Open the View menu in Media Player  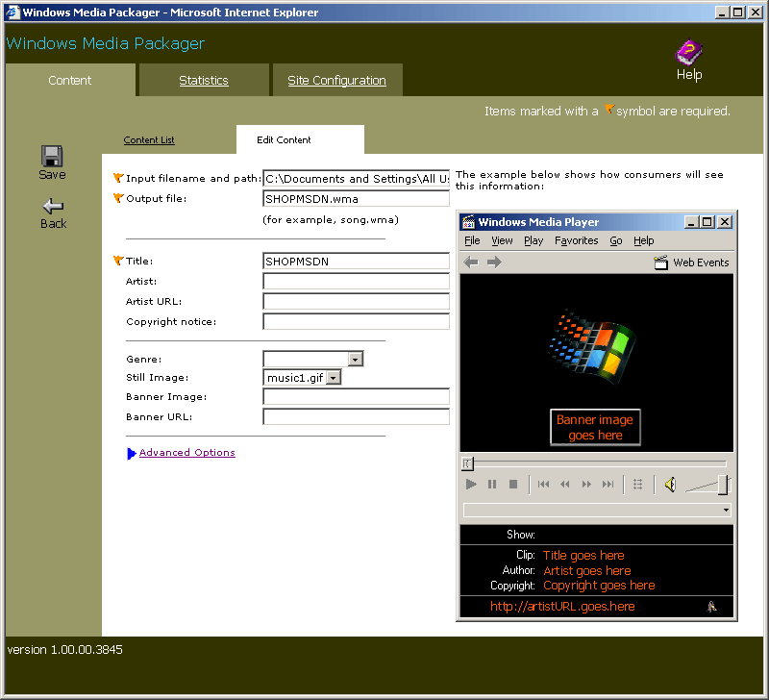[502, 240]
